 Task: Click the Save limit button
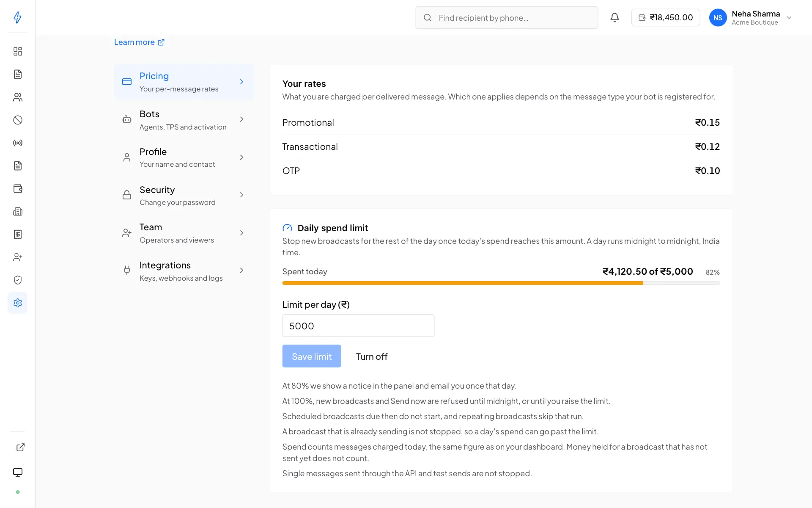click(312, 356)
